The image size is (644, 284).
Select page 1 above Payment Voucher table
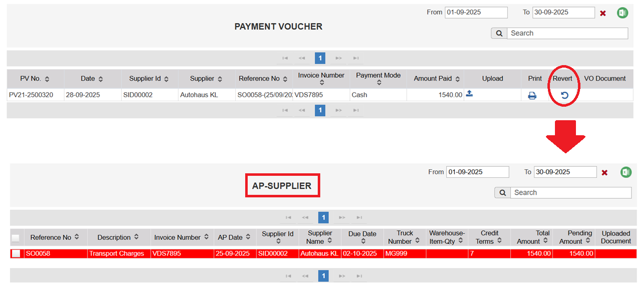(x=320, y=58)
